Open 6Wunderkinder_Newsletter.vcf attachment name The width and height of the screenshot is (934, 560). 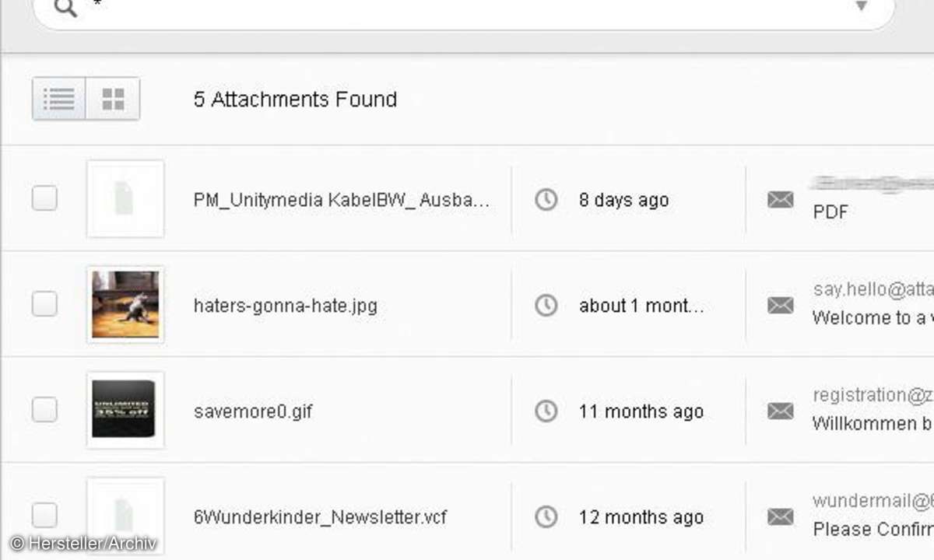320,516
